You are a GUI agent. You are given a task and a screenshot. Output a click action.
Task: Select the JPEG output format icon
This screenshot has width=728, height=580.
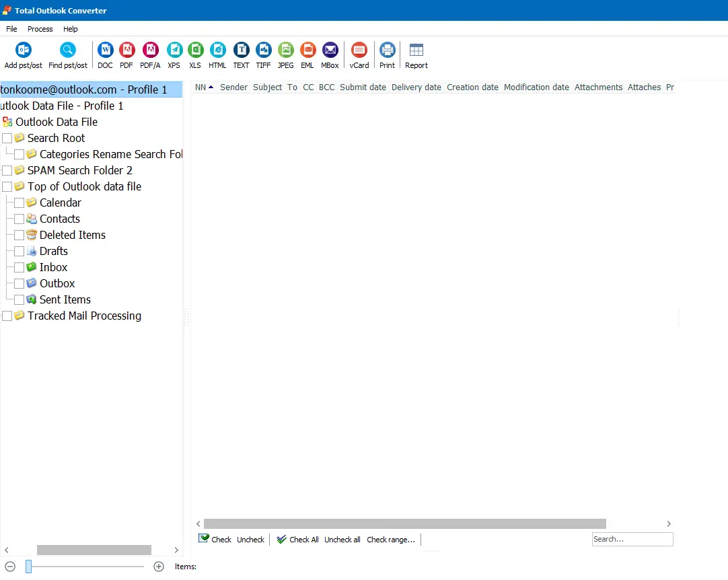(285, 50)
